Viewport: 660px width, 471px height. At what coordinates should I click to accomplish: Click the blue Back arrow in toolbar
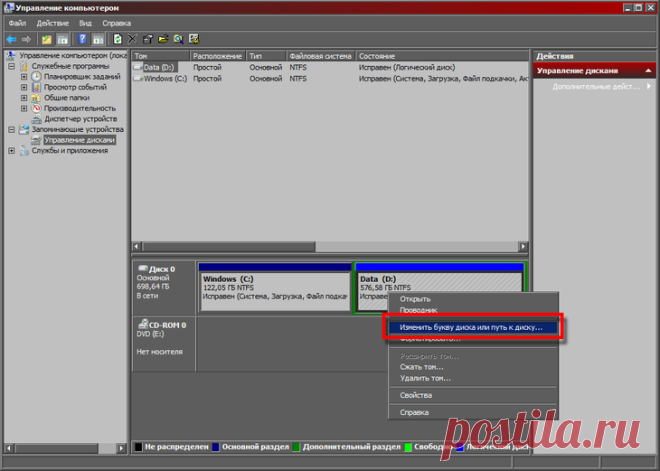point(11,40)
